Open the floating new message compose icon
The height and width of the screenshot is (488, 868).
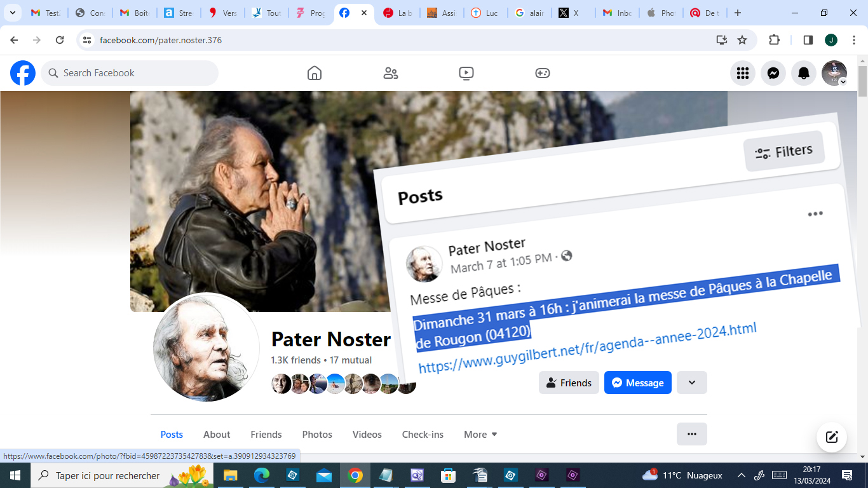click(832, 437)
